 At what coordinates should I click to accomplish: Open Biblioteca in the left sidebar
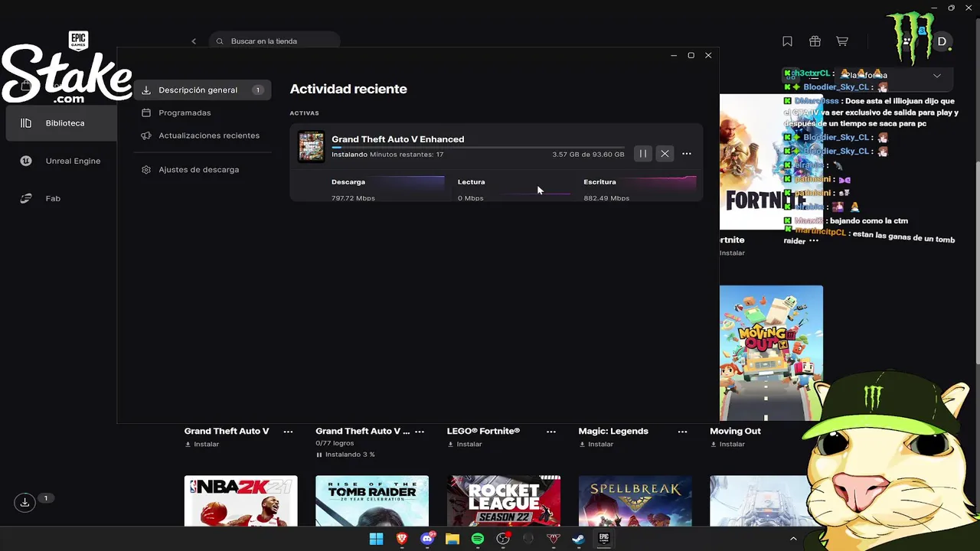point(61,123)
